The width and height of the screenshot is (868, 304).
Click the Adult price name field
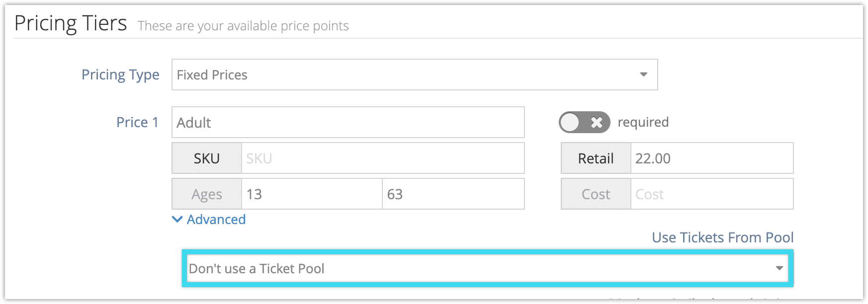point(348,122)
